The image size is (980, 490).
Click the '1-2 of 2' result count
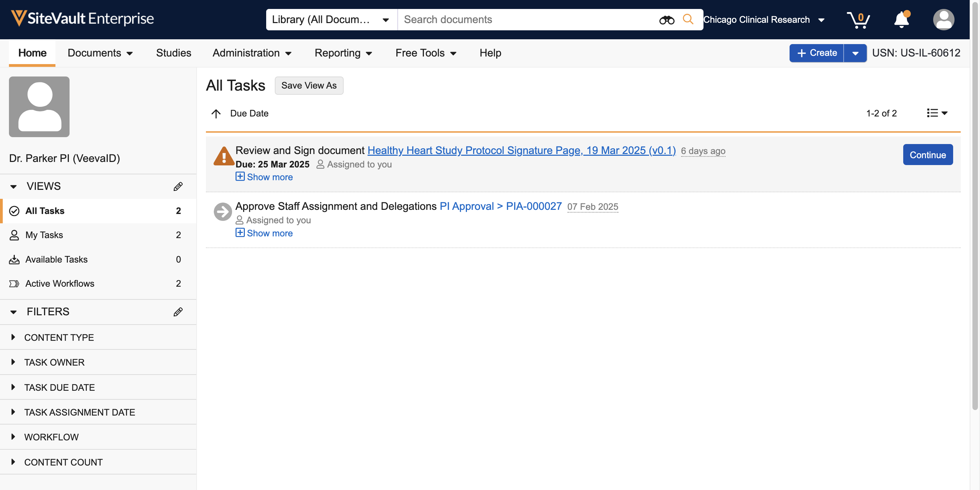[881, 113]
